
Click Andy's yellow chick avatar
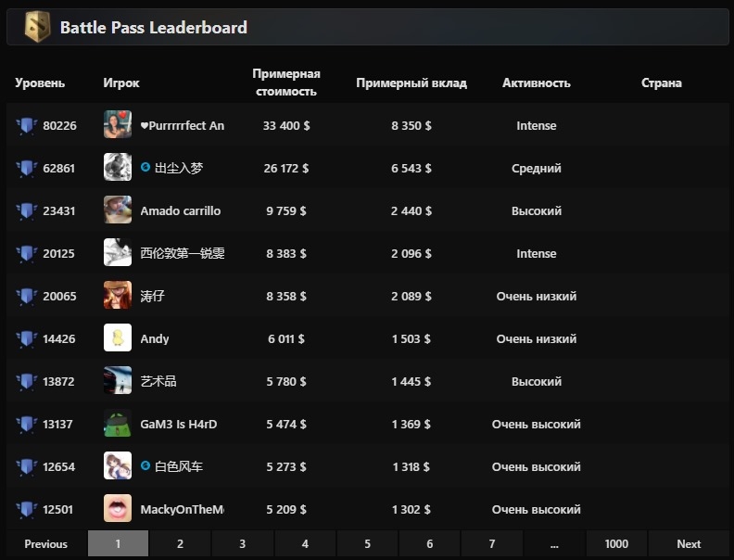tap(118, 337)
